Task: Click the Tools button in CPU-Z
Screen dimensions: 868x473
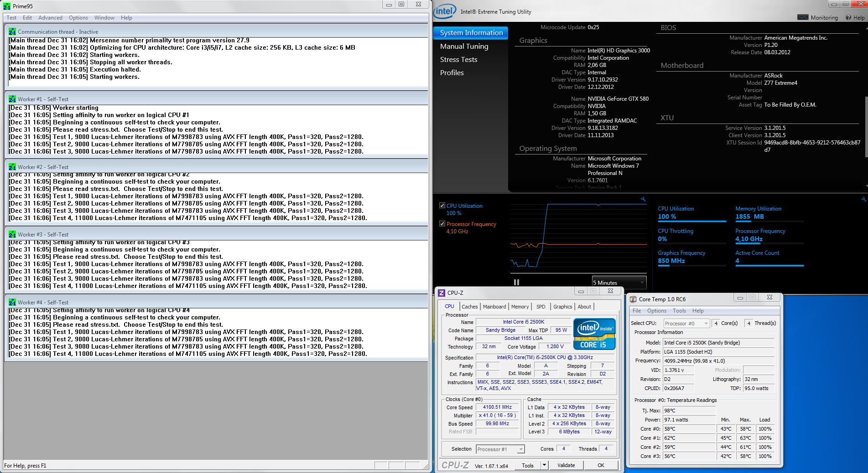Action: [x=528, y=465]
